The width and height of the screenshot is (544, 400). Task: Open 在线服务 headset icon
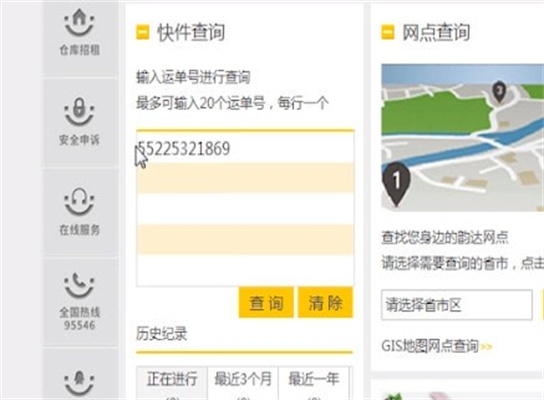79,202
